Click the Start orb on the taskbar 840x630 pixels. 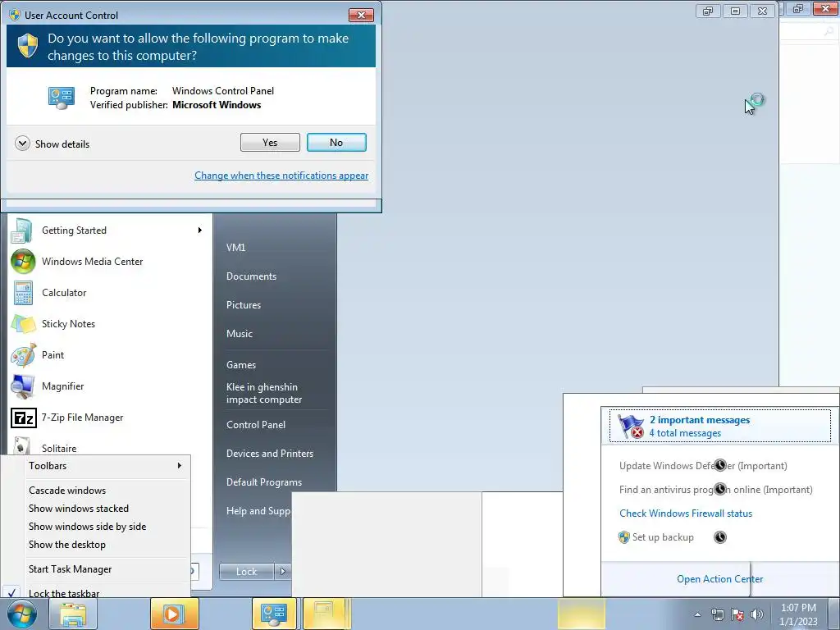pyautogui.click(x=22, y=614)
